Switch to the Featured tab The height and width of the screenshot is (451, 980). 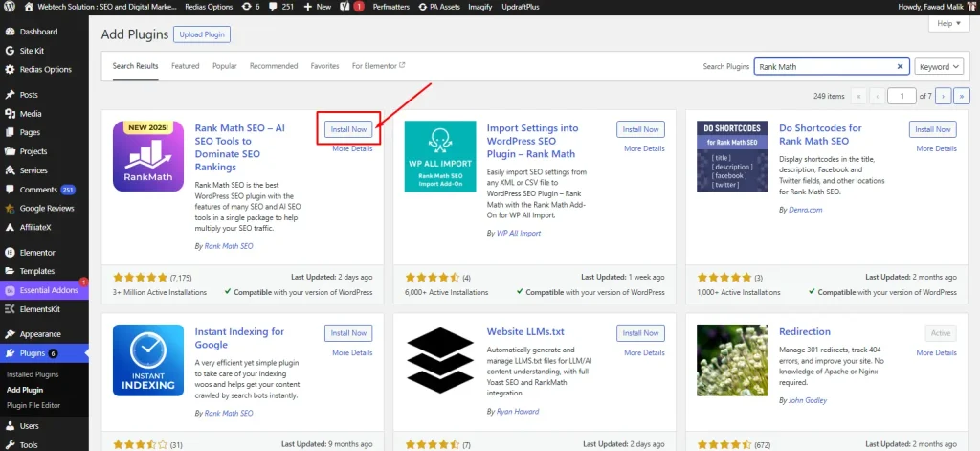(185, 66)
